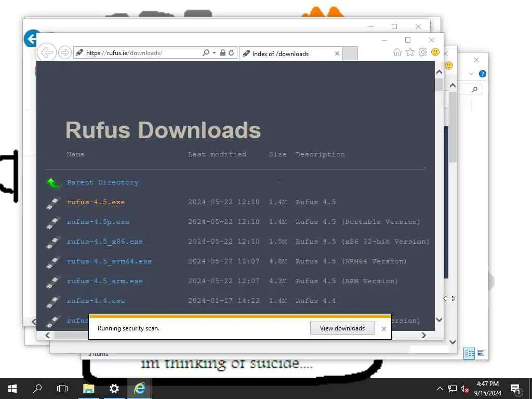Click the address bar search magnifier icon
532x399 pixels.
(x=206, y=52)
